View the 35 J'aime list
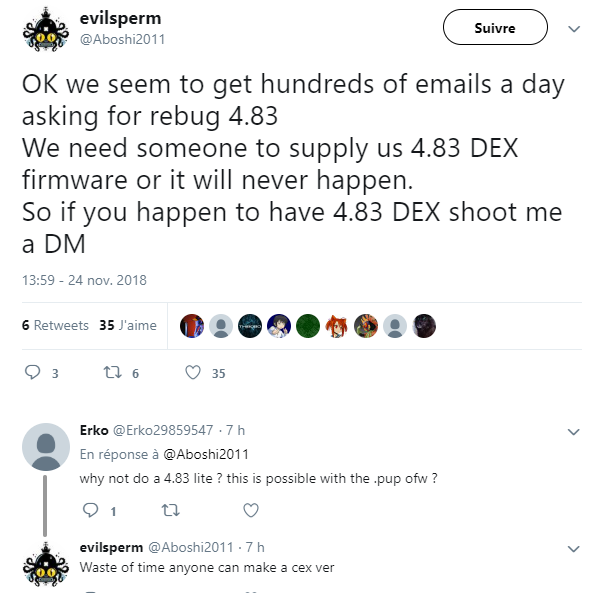Image resolution: width=593 pixels, height=593 pixels. pos(128,325)
